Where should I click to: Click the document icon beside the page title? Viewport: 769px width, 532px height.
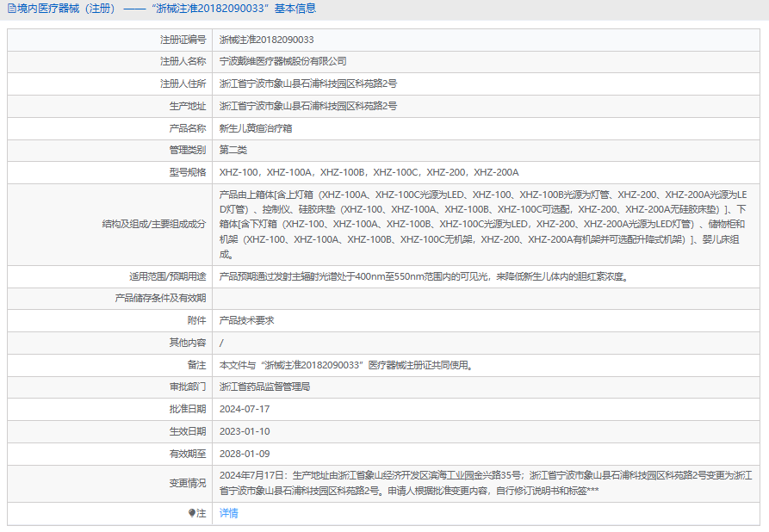[10, 9]
